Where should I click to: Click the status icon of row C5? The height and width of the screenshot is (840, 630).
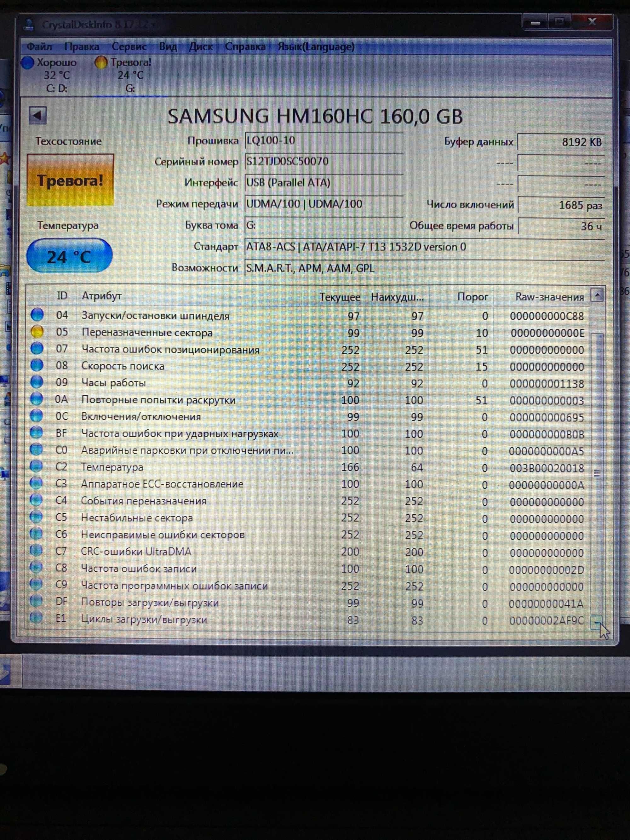pyautogui.click(x=36, y=517)
